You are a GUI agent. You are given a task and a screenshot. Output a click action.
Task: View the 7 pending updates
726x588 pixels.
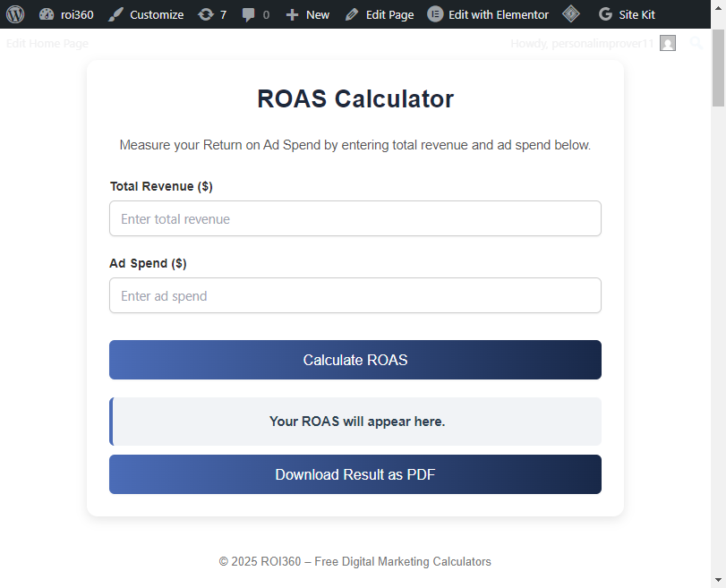[212, 14]
